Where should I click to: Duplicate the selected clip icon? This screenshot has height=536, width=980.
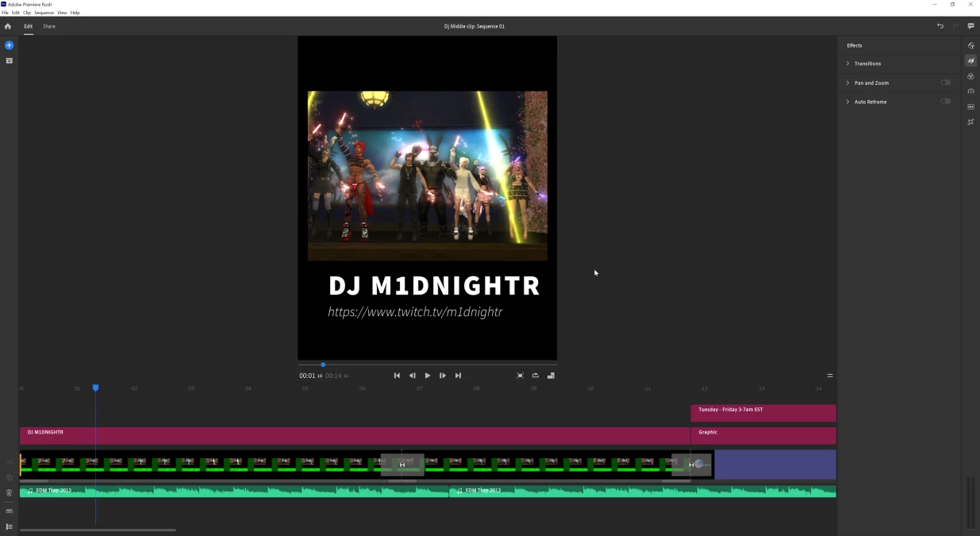pos(10,477)
